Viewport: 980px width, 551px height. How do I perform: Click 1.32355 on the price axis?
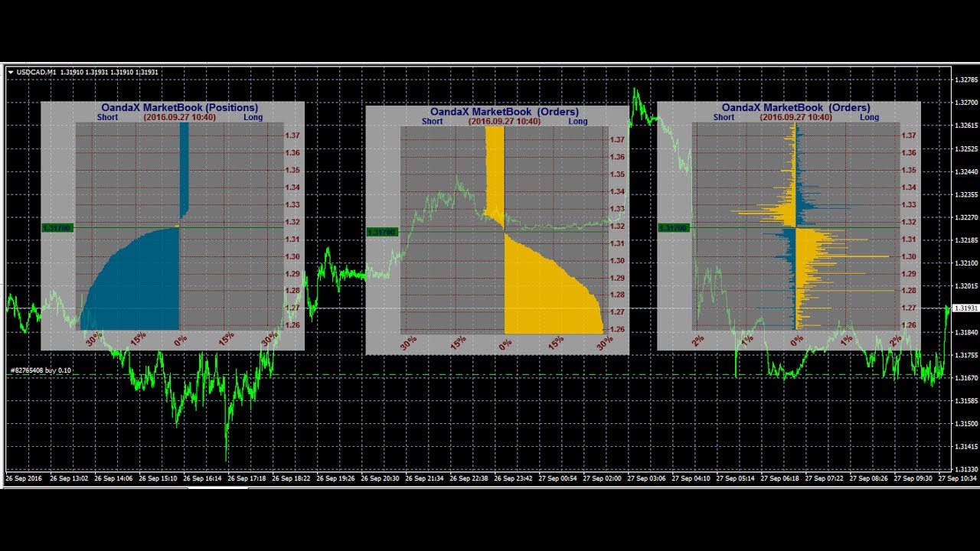[965, 194]
